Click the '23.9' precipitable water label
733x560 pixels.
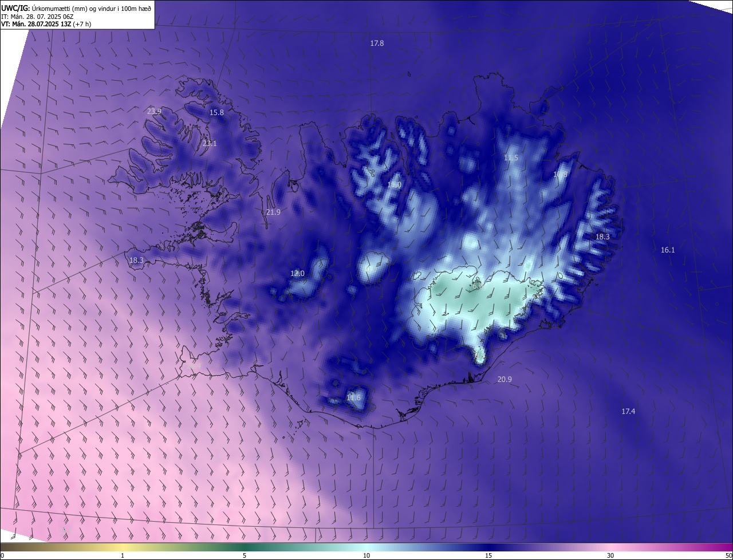pyautogui.click(x=154, y=111)
